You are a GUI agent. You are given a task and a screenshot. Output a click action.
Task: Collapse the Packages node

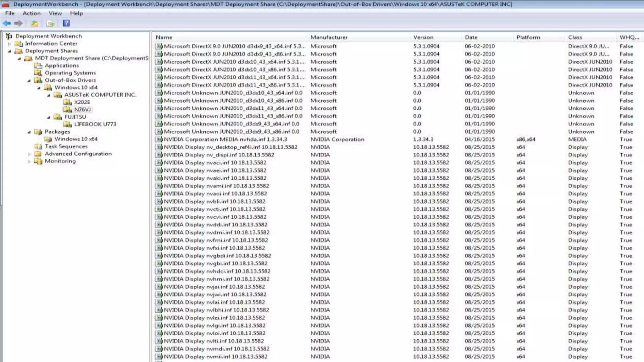29,132
